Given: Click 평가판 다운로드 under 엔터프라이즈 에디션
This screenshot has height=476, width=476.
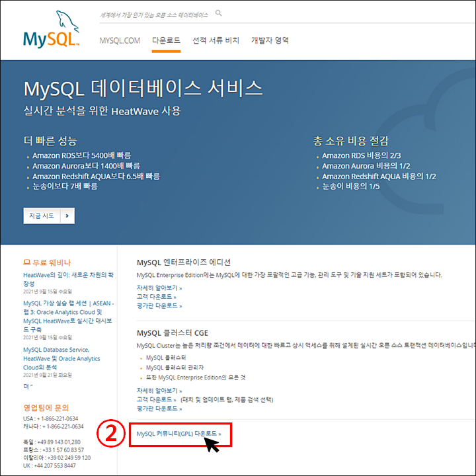Looking at the screenshot, I should click(159, 305).
